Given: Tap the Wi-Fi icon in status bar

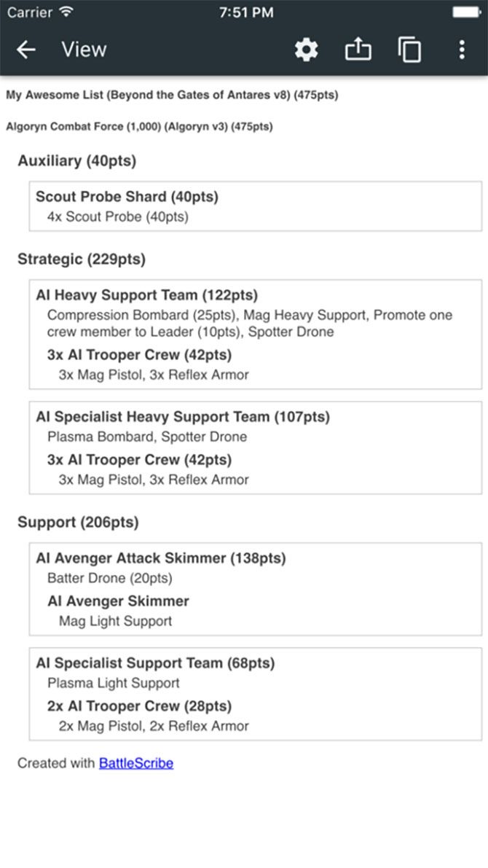Looking at the screenshot, I should [x=67, y=12].
